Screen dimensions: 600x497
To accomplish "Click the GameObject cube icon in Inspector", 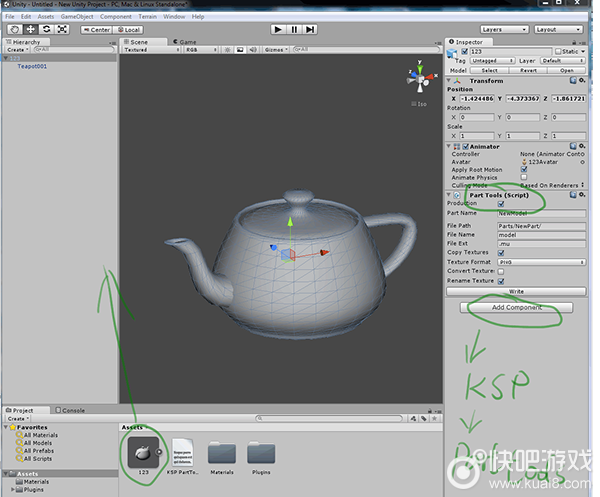I will tap(452, 53).
